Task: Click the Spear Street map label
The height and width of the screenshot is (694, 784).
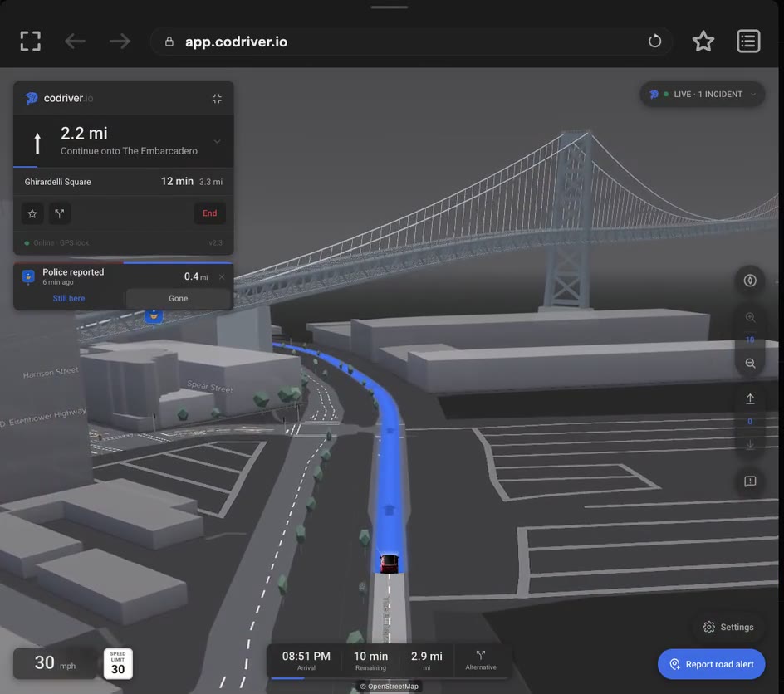Action: coord(210,386)
